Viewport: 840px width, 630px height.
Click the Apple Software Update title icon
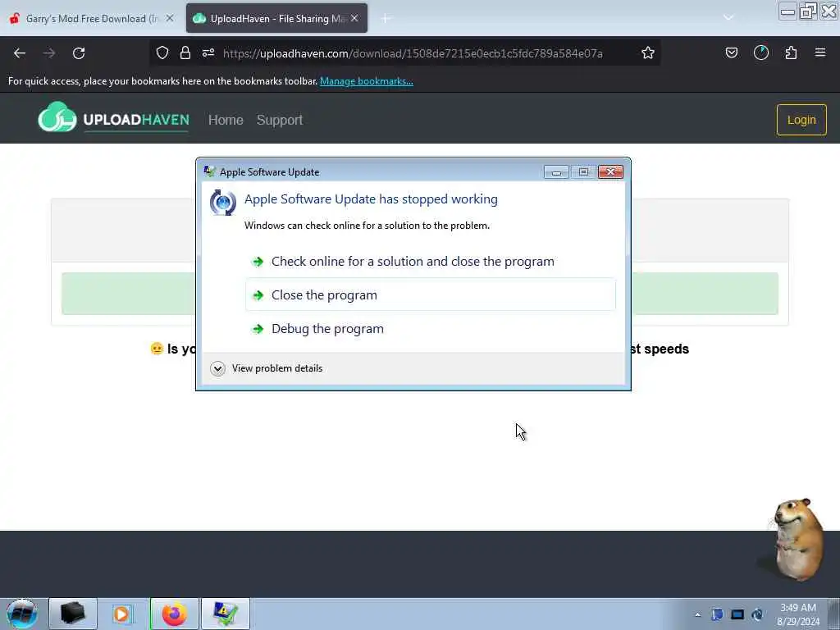tap(209, 171)
